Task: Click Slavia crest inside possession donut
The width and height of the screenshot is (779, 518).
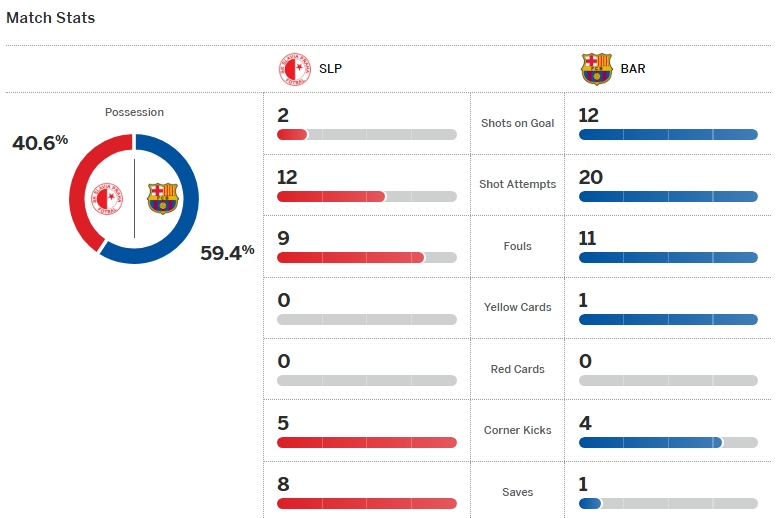Action: (x=107, y=199)
